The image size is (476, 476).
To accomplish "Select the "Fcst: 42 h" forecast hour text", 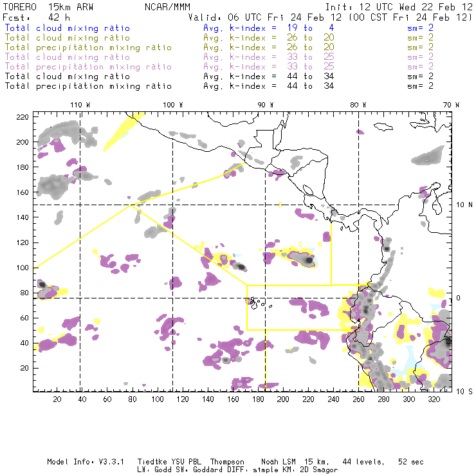I will pos(36,17).
